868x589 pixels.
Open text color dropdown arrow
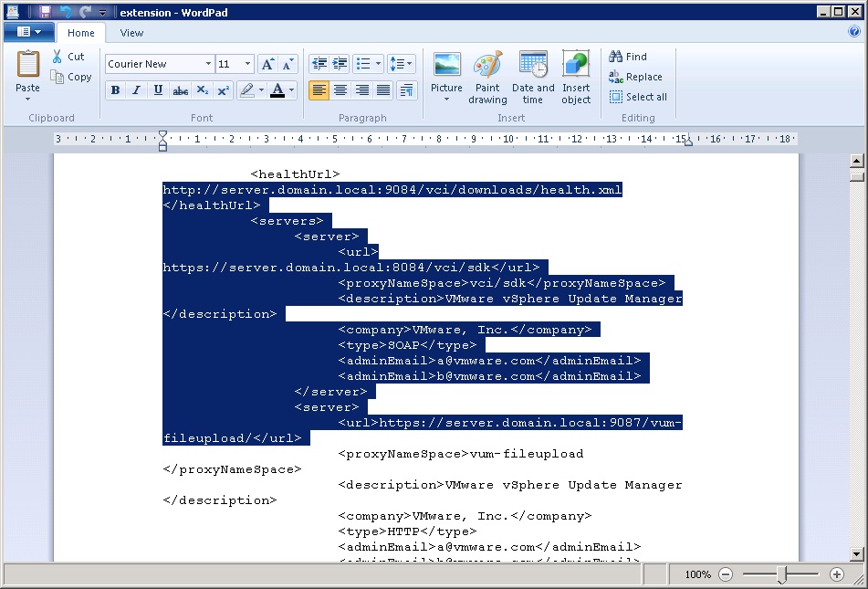coord(292,90)
